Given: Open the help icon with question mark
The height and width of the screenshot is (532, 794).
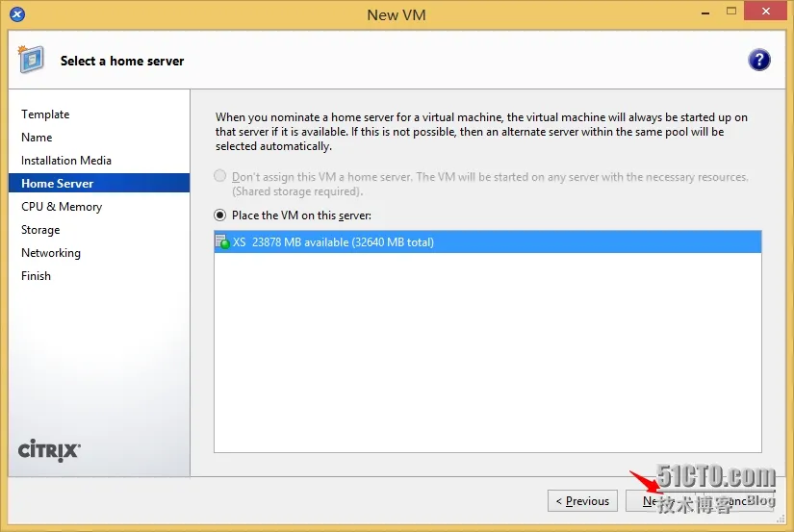Looking at the screenshot, I should coord(758,61).
